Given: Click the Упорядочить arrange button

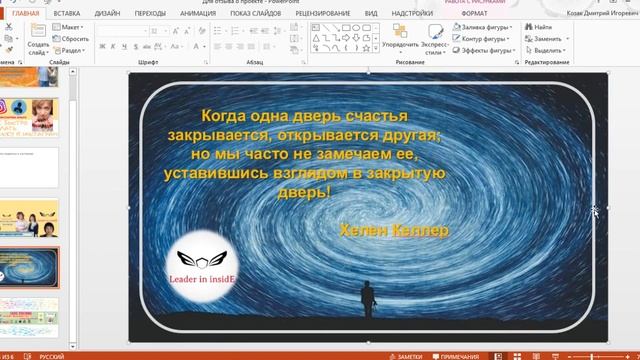Looking at the screenshot, I should [400, 39].
